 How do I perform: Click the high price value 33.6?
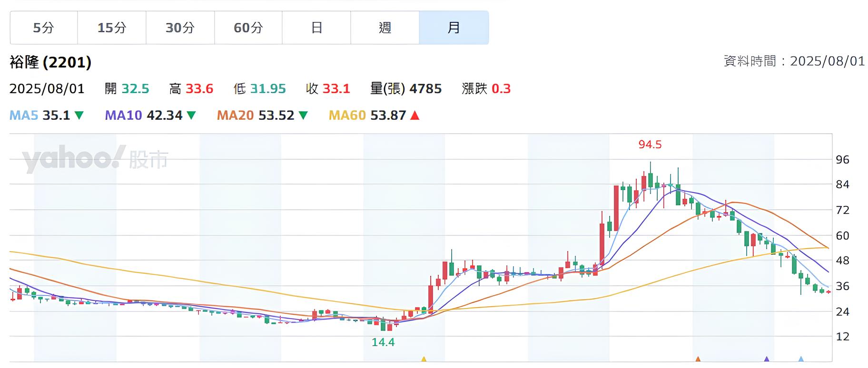click(199, 89)
